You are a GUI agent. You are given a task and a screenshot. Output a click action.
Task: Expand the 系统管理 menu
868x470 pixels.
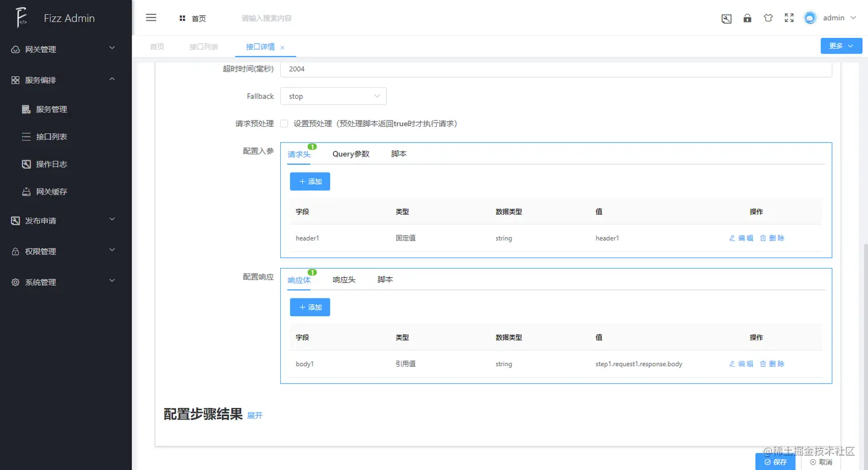tap(112, 281)
